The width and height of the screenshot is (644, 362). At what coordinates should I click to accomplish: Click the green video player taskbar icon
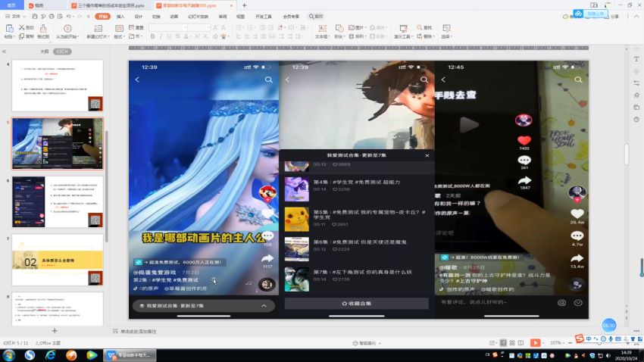tap(92, 355)
